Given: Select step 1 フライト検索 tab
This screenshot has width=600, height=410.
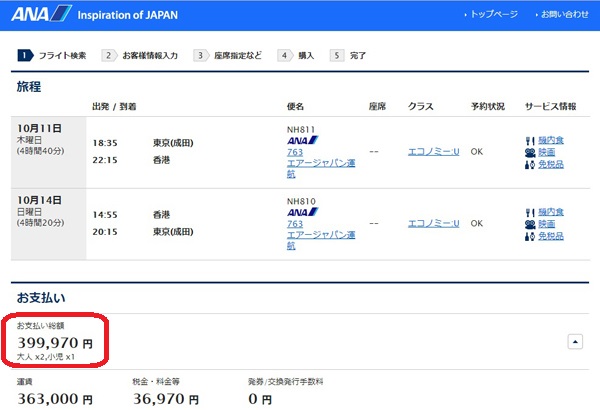Looking at the screenshot, I should coord(54,55).
